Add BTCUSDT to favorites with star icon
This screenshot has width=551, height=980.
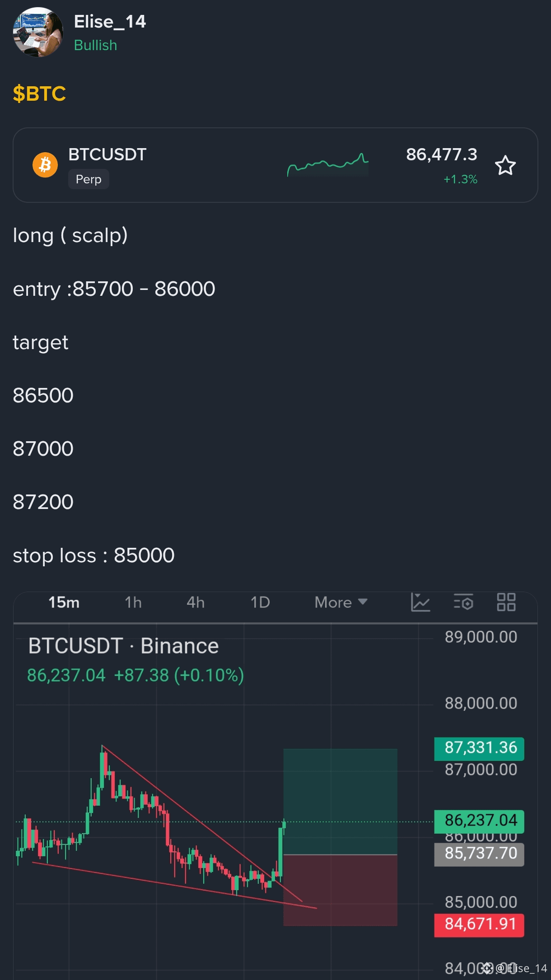click(505, 165)
